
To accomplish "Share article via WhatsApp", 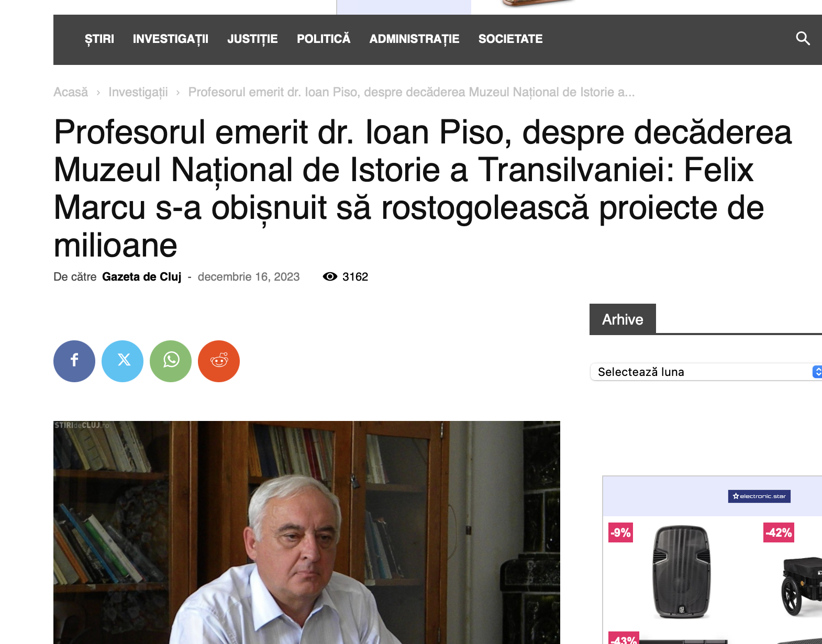I will point(171,361).
